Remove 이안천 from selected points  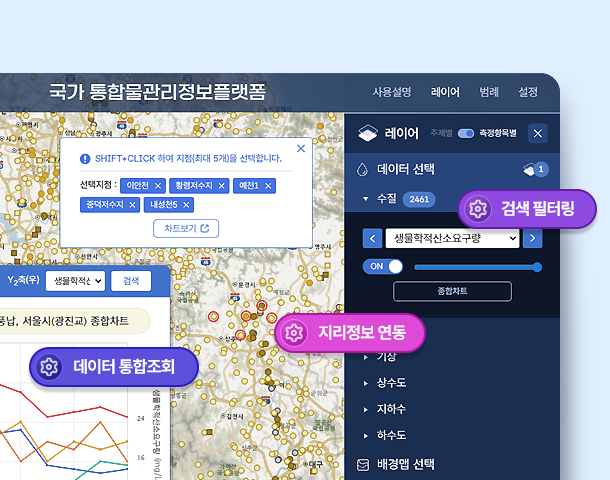pyautogui.click(x=158, y=186)
